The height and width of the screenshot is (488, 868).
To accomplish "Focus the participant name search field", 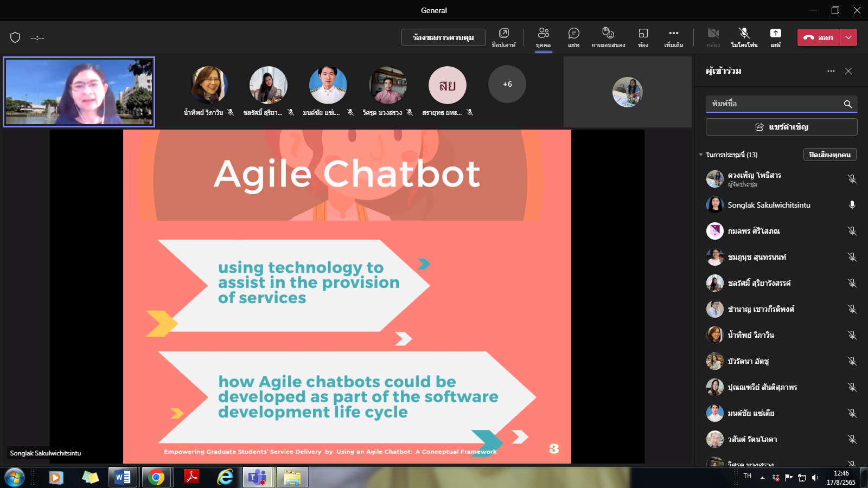I will tap(781, 104).
